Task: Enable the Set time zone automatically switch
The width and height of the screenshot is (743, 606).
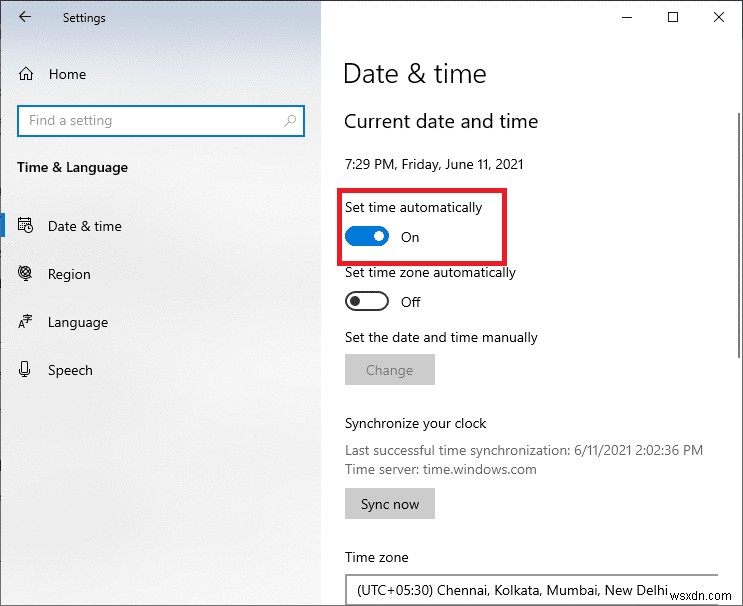Action: click(367, 301)
